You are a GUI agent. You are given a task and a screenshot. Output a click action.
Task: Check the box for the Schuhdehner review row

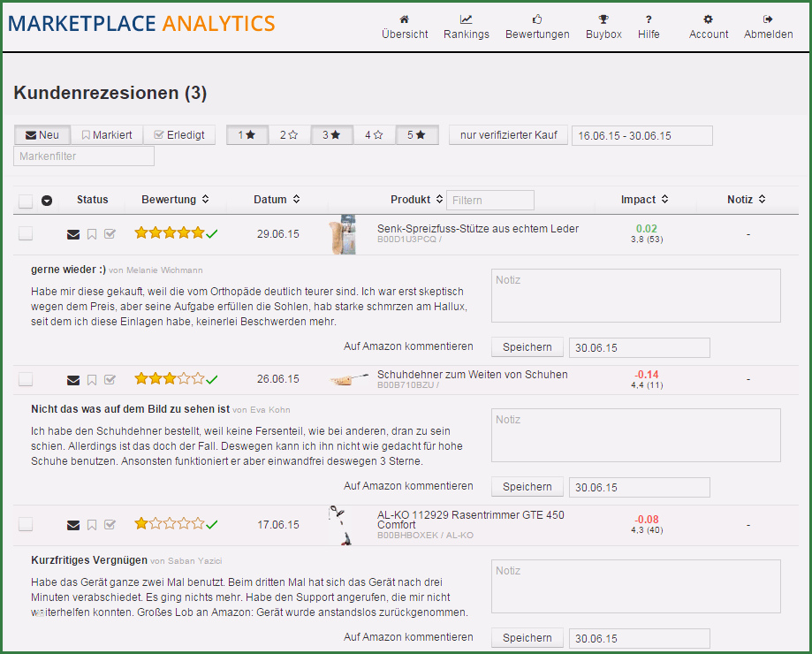click(x=26, y=379)
